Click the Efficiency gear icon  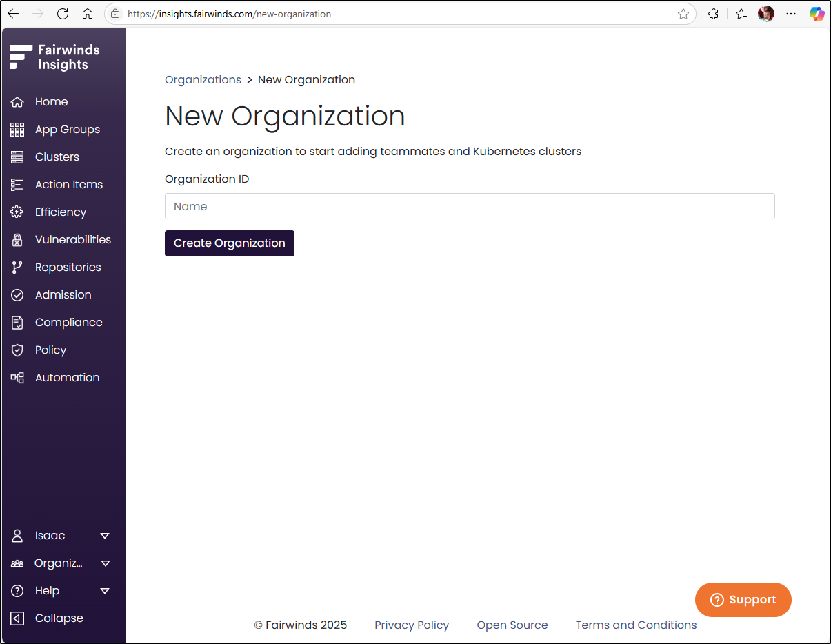pos(18,212)
